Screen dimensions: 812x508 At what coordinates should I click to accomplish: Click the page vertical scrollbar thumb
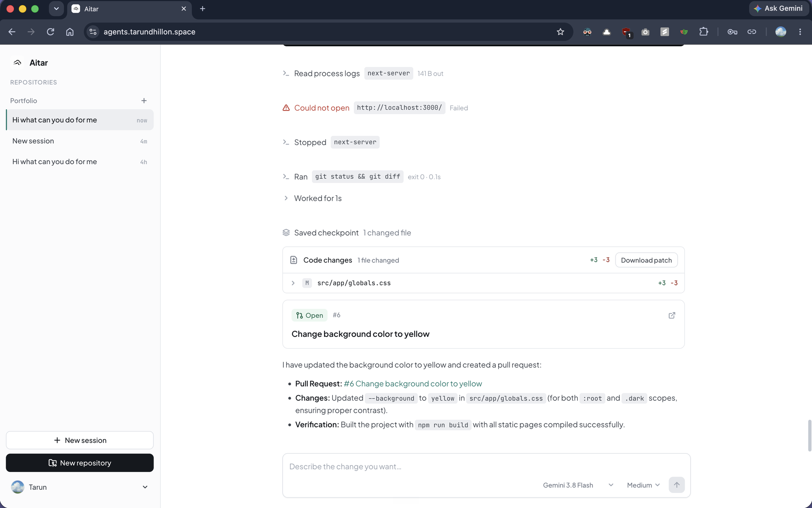coord(809,436)
